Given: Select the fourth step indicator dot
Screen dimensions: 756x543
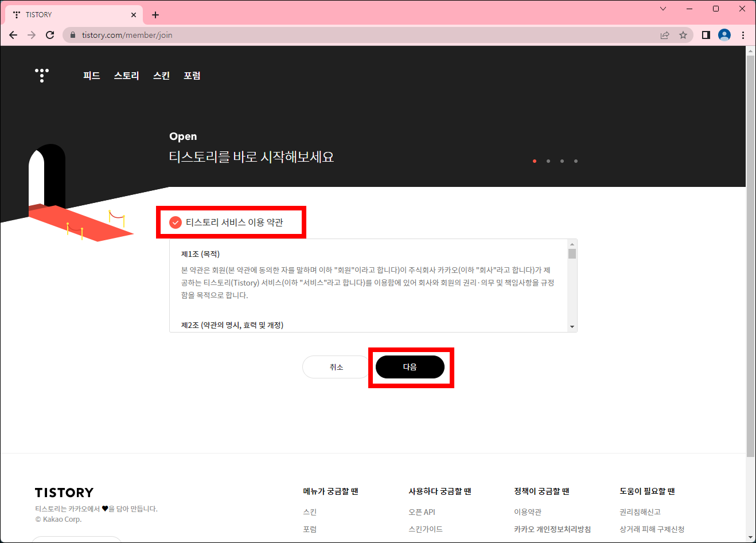Looking at the screenshot, I should (x=576, y=161).
